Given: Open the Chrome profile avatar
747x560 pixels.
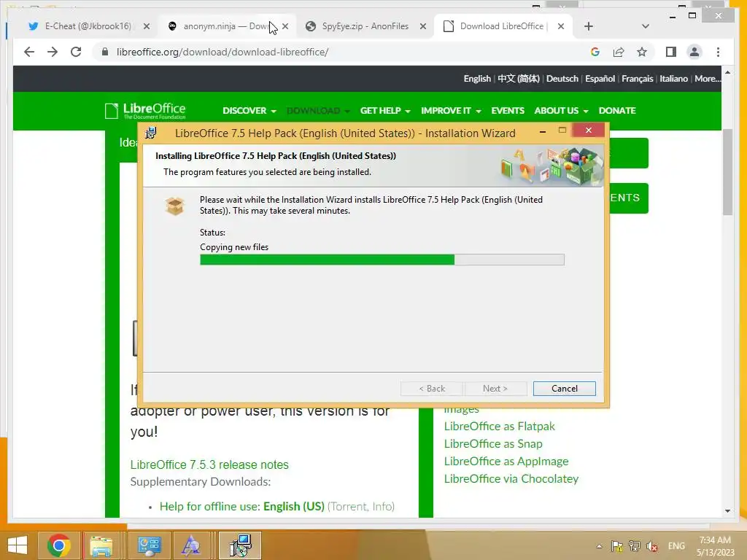Looking at the screenshot, I should [x=694, y=52].
